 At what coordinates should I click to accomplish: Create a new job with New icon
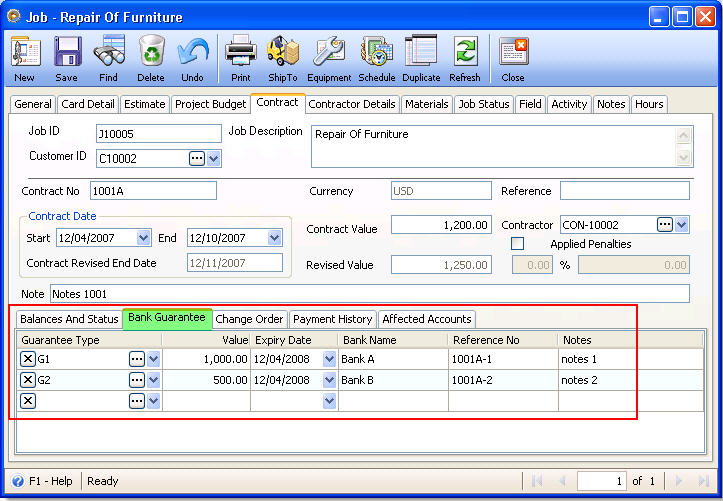pyautogui.click(x=25, y=59)
